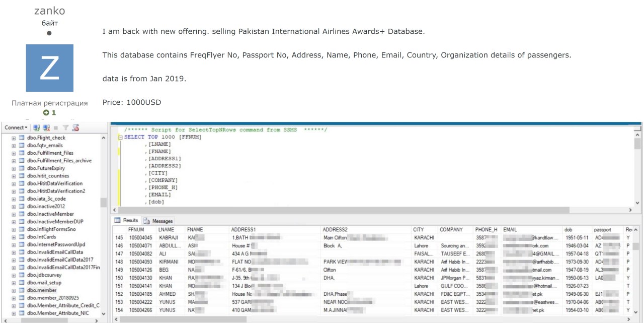Screen dimensions: 644x323
Task: Expand the dbo.Fulfillment_Files table node
Action: click(14, 153)
